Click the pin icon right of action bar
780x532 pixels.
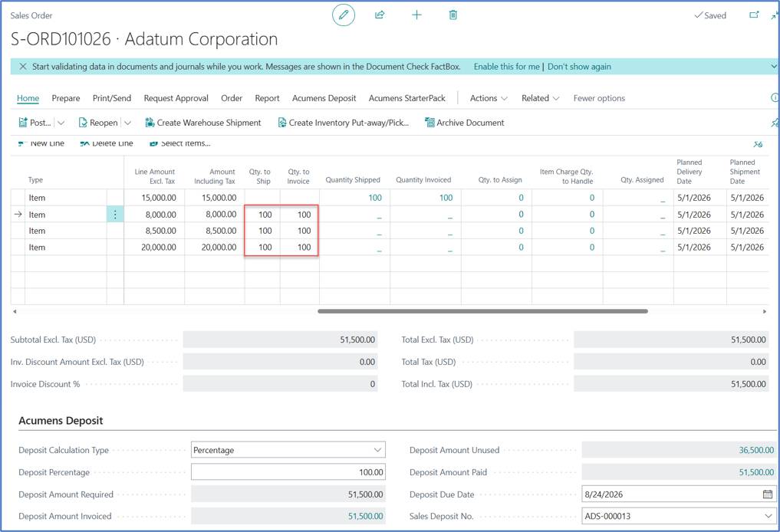[x=775, y=123]
